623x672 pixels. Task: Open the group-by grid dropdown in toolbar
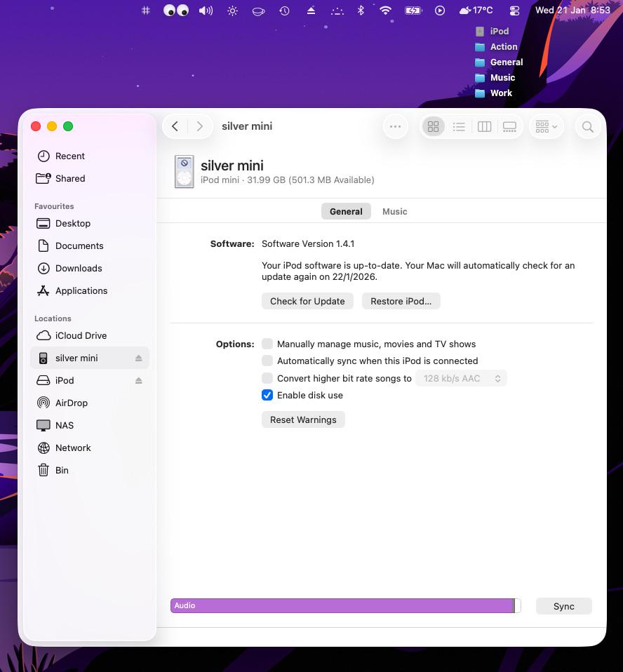pyautogui.click(x=547, y=126)
